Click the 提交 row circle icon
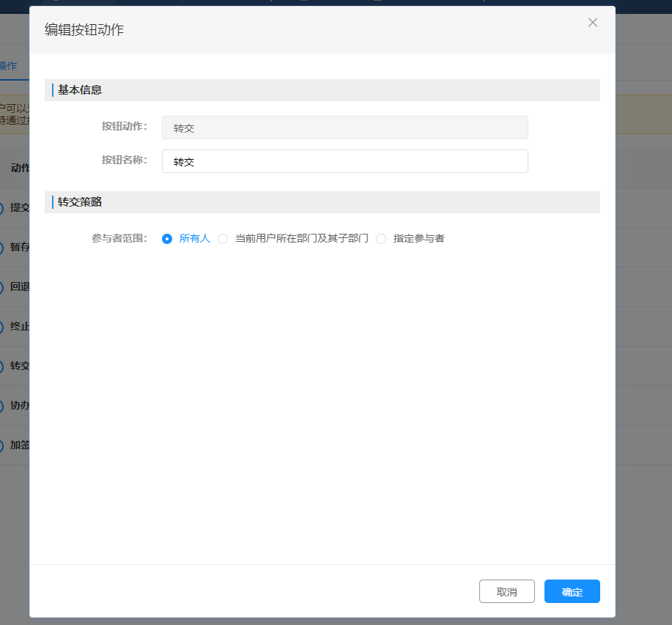 (1, 208)
